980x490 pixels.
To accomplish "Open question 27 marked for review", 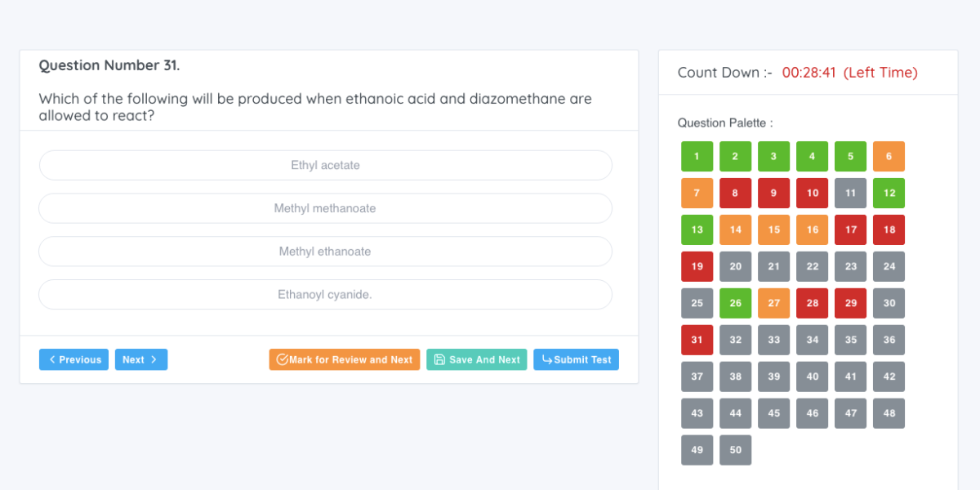I will point(773,303).
